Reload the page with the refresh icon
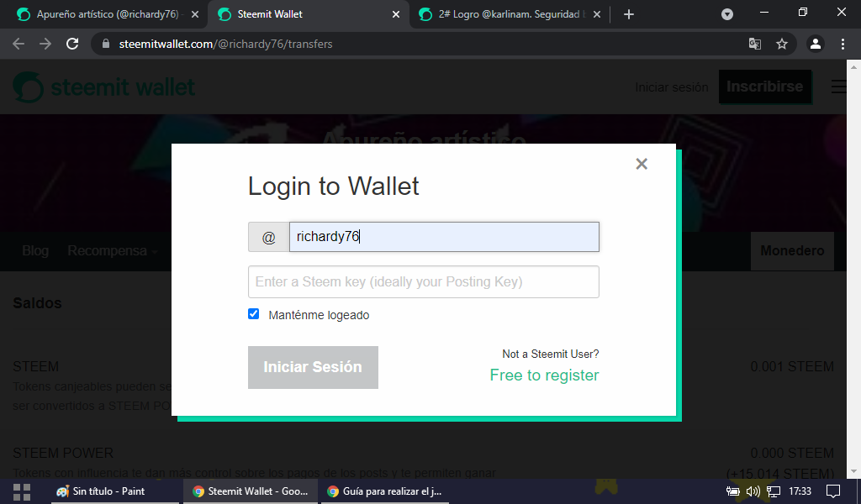This screenshot has height=504, width=861. pos(72,44)
